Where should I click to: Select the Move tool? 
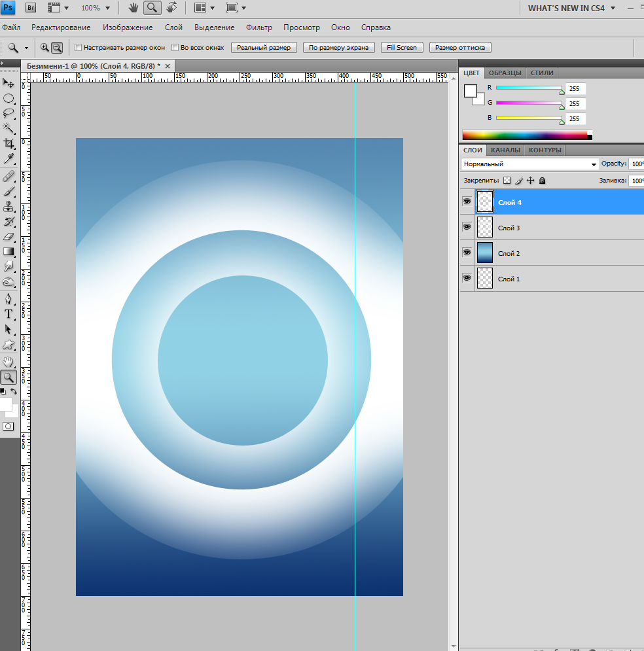coord(9,83)
